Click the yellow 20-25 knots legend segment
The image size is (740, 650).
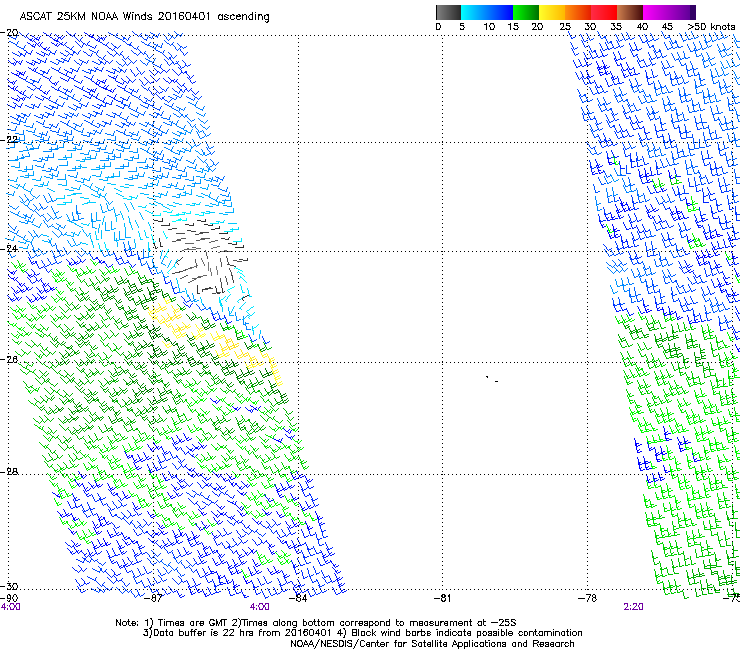552,12
